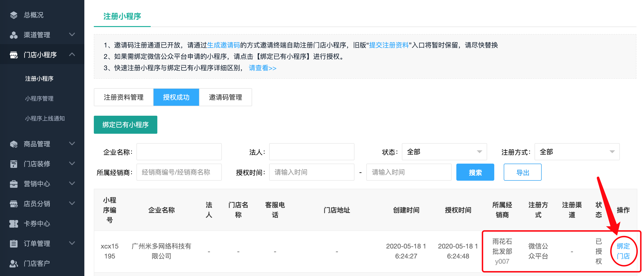Click the 商品管理 product box icon
Screen dimensions: 644x276
tap(14, 144)
